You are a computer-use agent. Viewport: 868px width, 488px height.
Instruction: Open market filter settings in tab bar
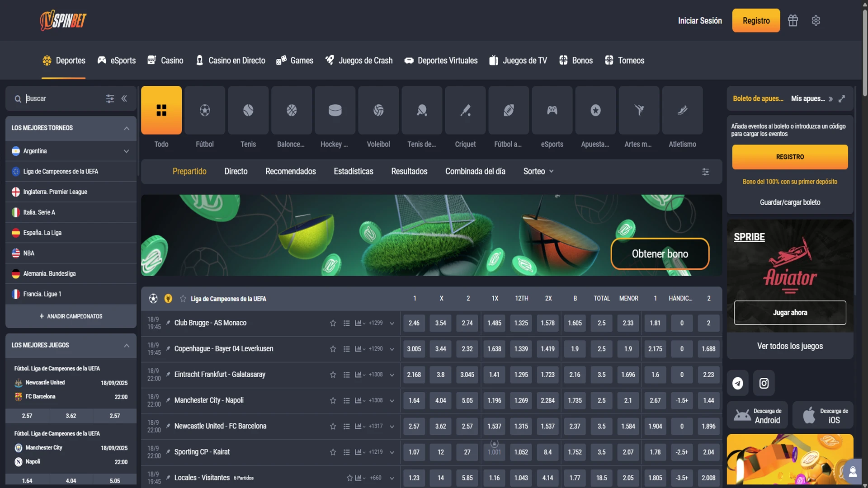[706, 172]
